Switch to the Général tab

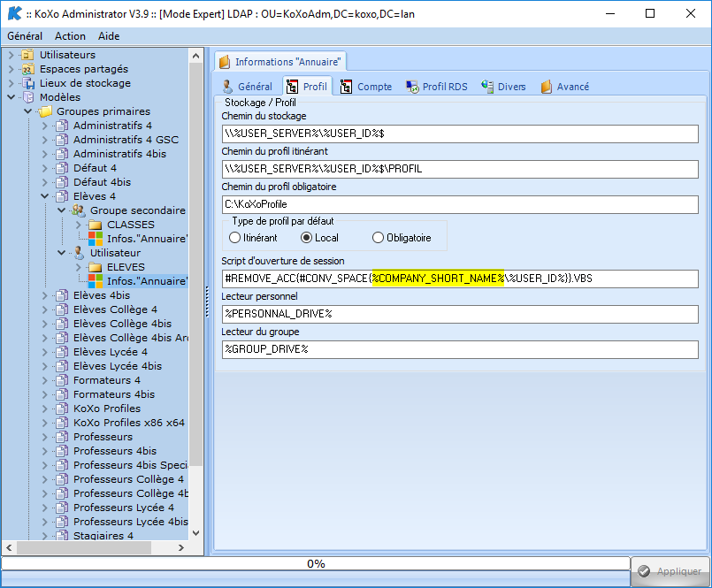(247, 87)
